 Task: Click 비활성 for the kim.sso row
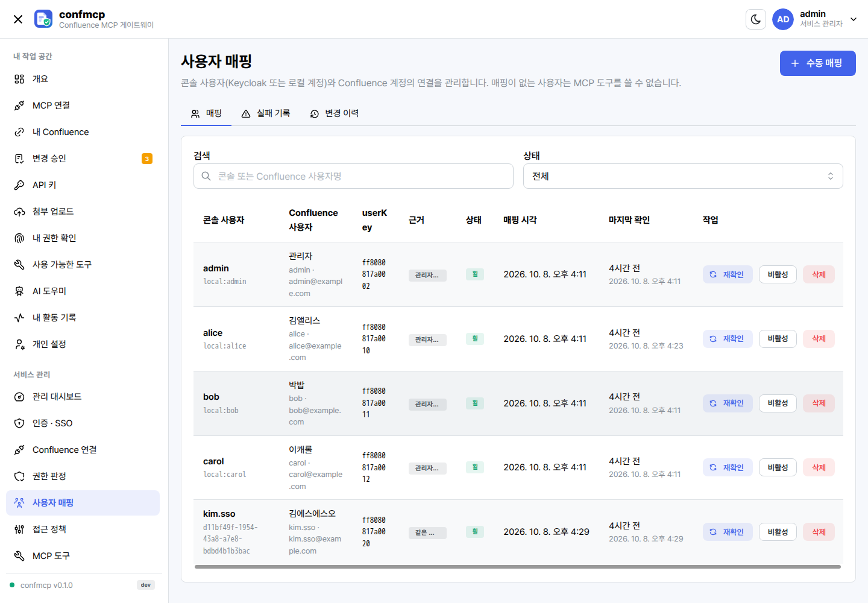pos(778,532)
